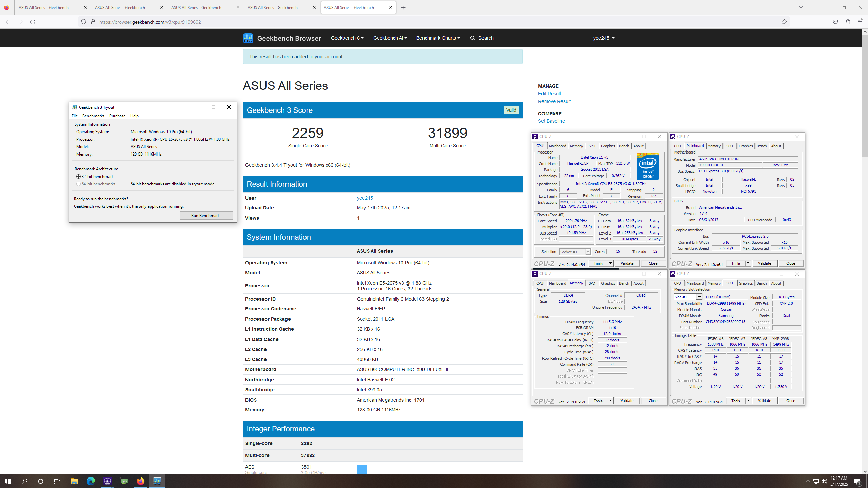
Task: Click the Valid badge on score header
Action: [511, 110]
